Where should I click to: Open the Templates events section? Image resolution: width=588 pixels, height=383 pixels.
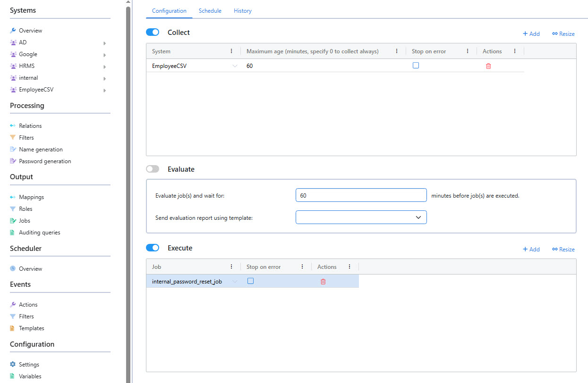31,328
